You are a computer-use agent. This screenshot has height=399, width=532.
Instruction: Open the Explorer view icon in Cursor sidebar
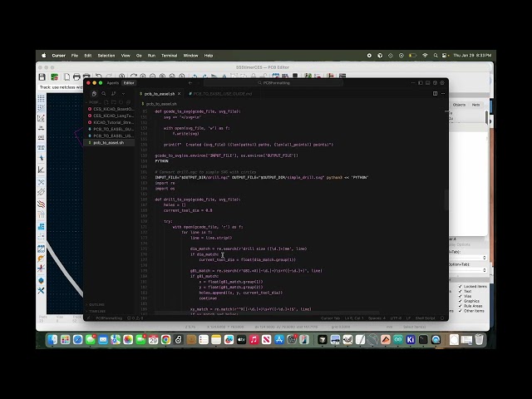pyautogui.click(x=94, y=94)
